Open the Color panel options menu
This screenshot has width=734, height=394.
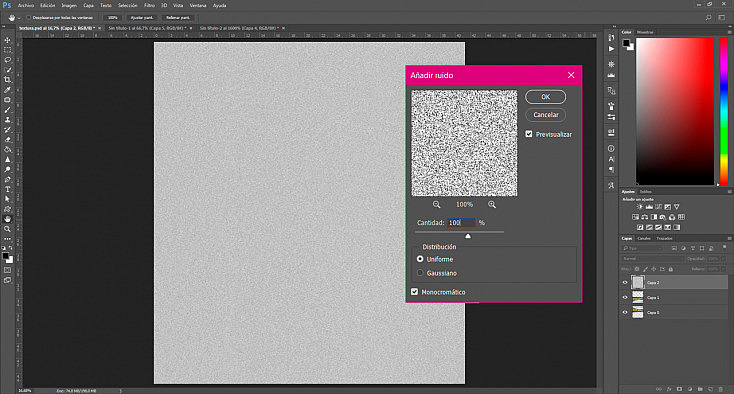click(729, 32)
